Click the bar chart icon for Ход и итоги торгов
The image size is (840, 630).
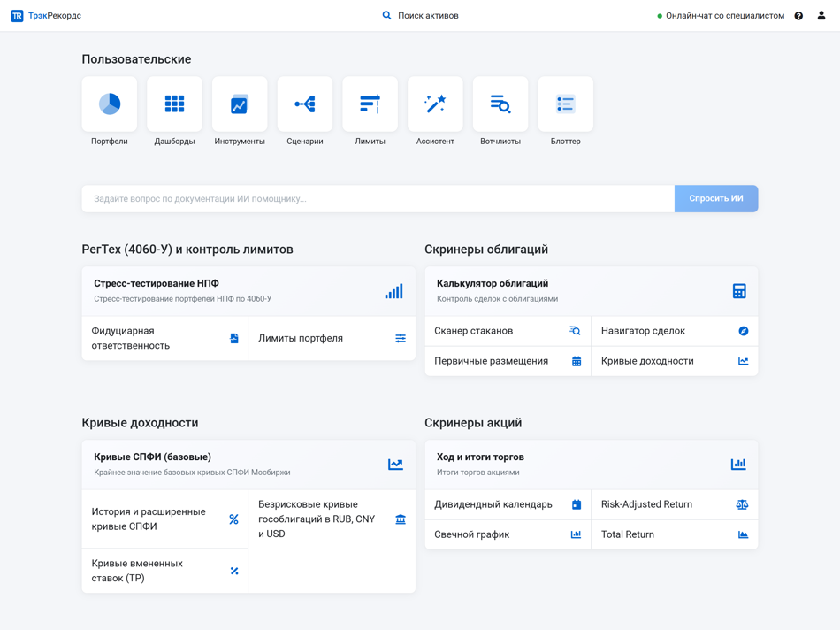pyautogui.click(x=738, y=465)
